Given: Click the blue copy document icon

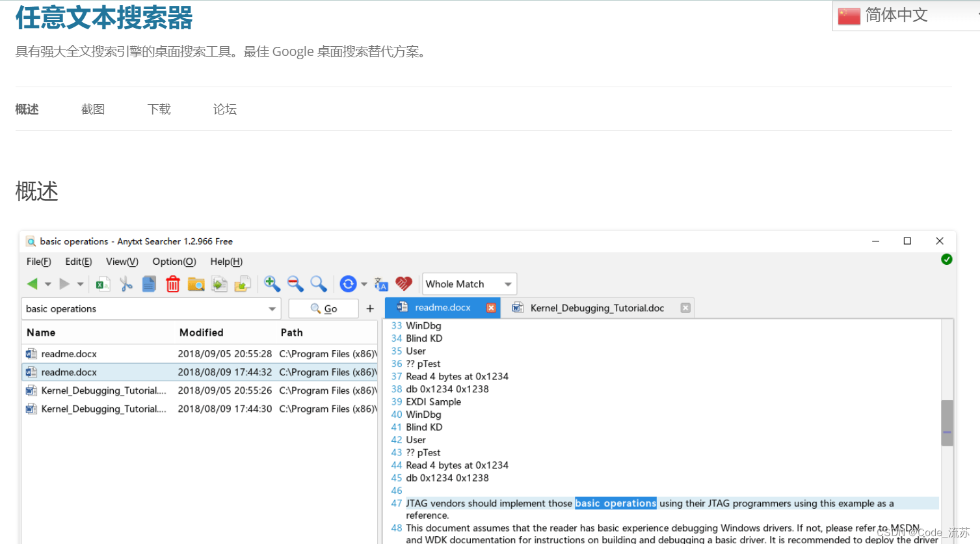Looking at the screenshot, I should pyautogui.click(x=149, y=284).
